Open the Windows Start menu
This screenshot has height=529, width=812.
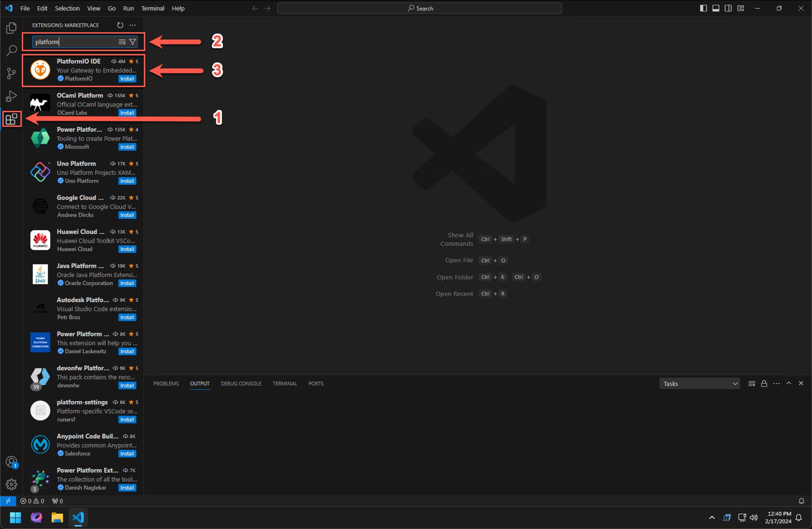tap(16, 517)
